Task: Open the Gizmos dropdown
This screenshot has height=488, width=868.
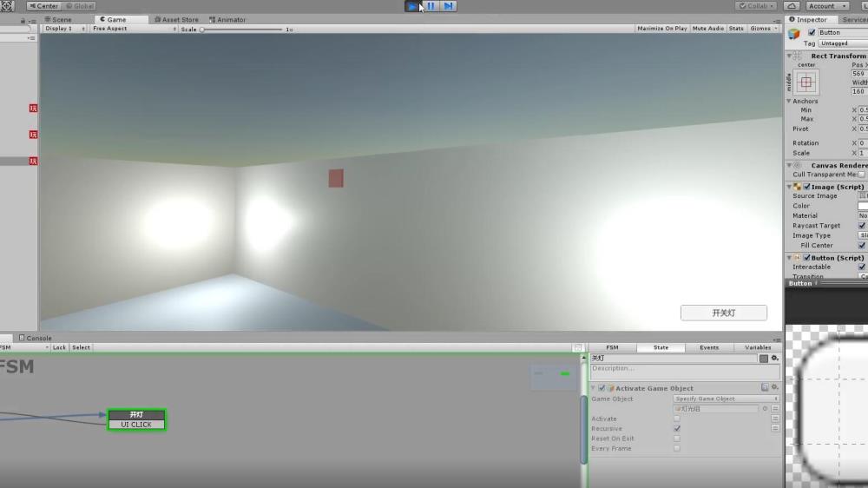Action: pyautogui.click(x=764, y=29)
